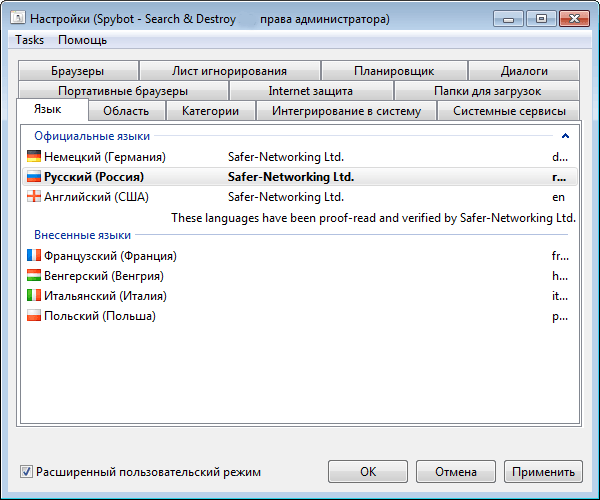
Task: Click the proof-read languages note text
Action: pos(373,218)
